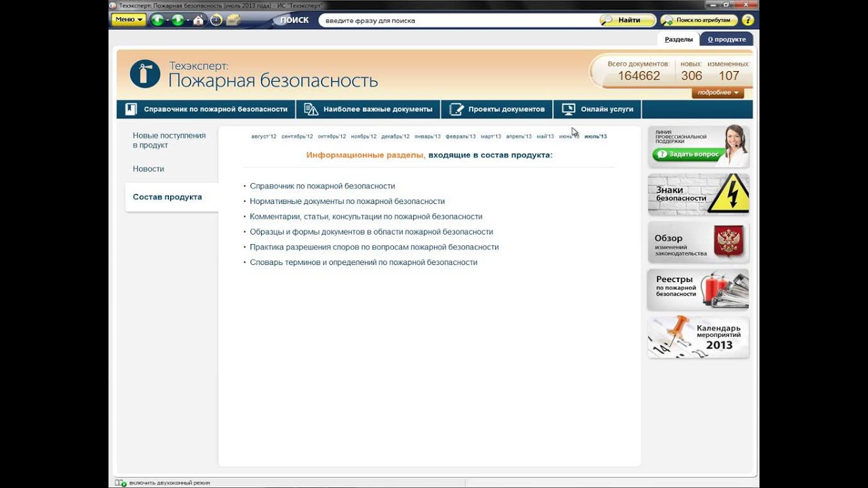Open Образцы и формы документов link
The image size is (868, 488).
(371, 232)
